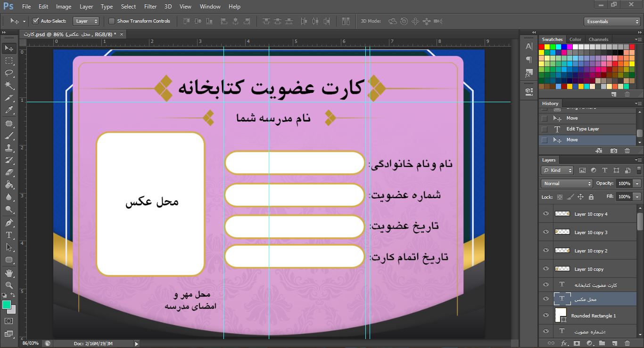Select the Eyedropper tool
This screenshot has width=644, height=348.
[x=9, y=110]
